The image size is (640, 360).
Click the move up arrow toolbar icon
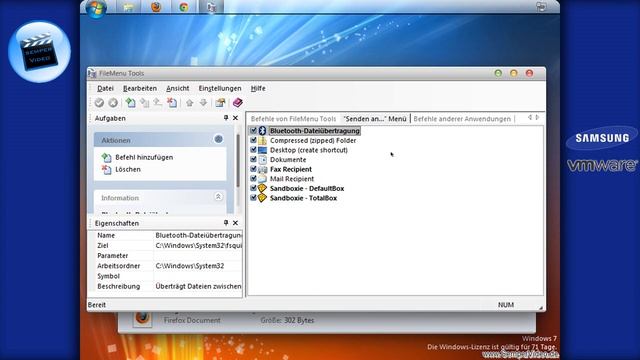click(x=189, y=103)
